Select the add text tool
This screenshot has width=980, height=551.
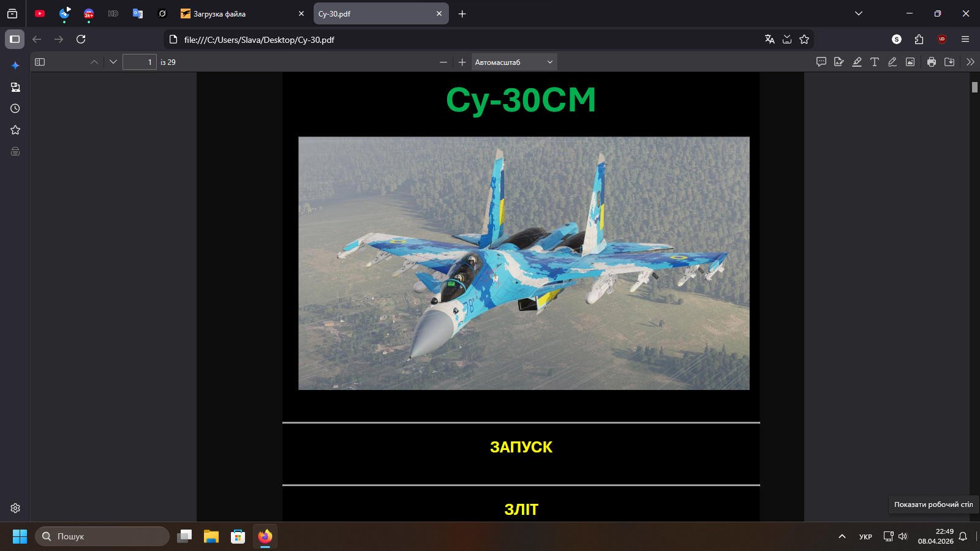pyautogui.click(x=875, y=62)
